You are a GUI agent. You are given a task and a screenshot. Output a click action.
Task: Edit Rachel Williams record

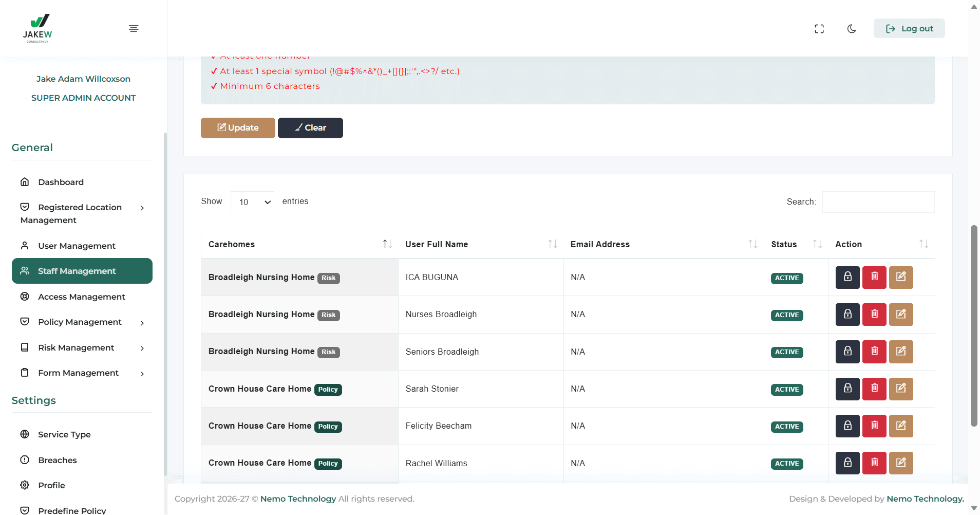click(x=901, y=463)
